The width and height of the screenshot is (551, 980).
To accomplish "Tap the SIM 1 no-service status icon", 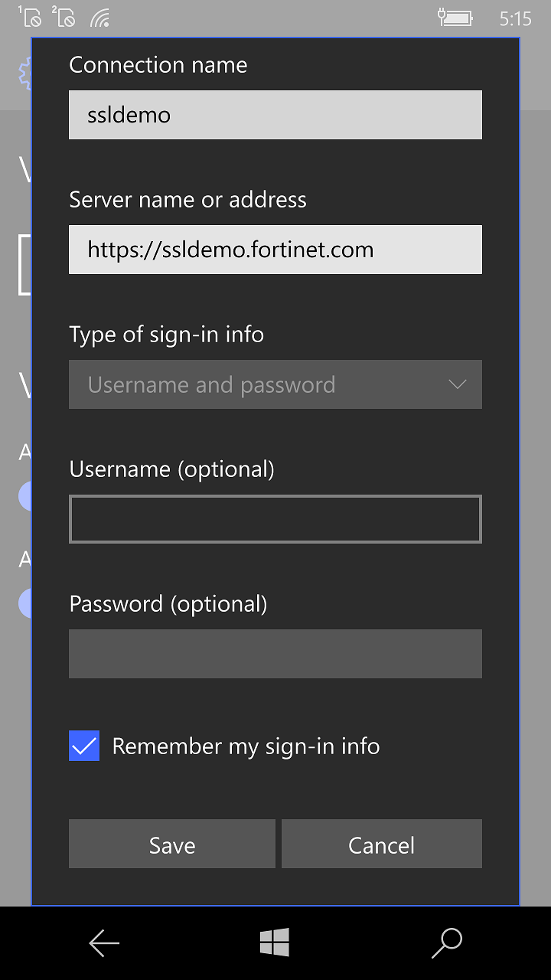I will [x=31, y=17].
